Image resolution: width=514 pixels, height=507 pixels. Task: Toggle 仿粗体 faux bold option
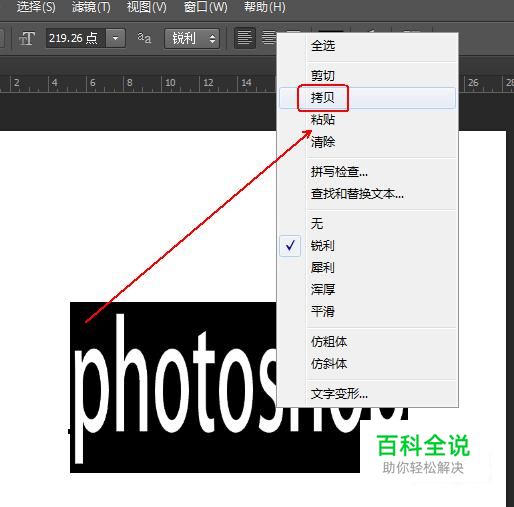[367, 342]
